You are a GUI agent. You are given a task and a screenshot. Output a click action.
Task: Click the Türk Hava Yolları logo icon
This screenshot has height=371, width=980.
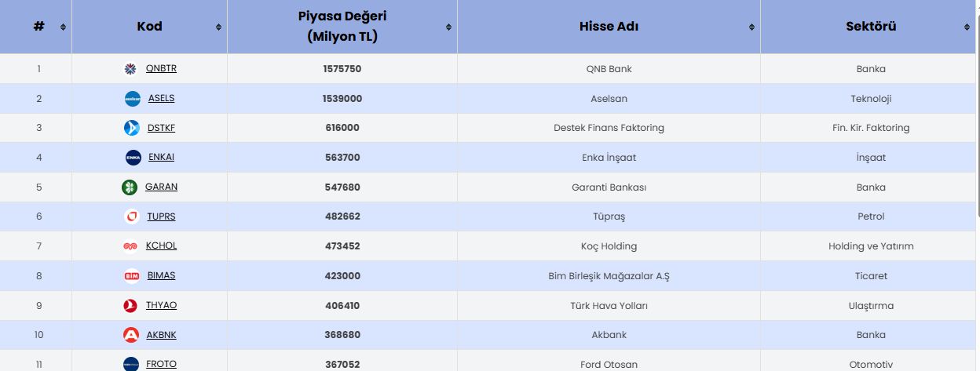point(130,306)
